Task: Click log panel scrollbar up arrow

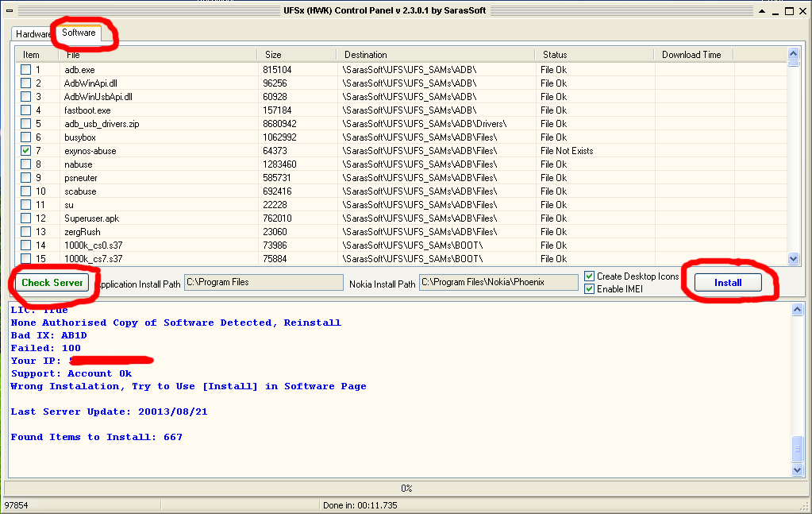Action: (797, 309)
